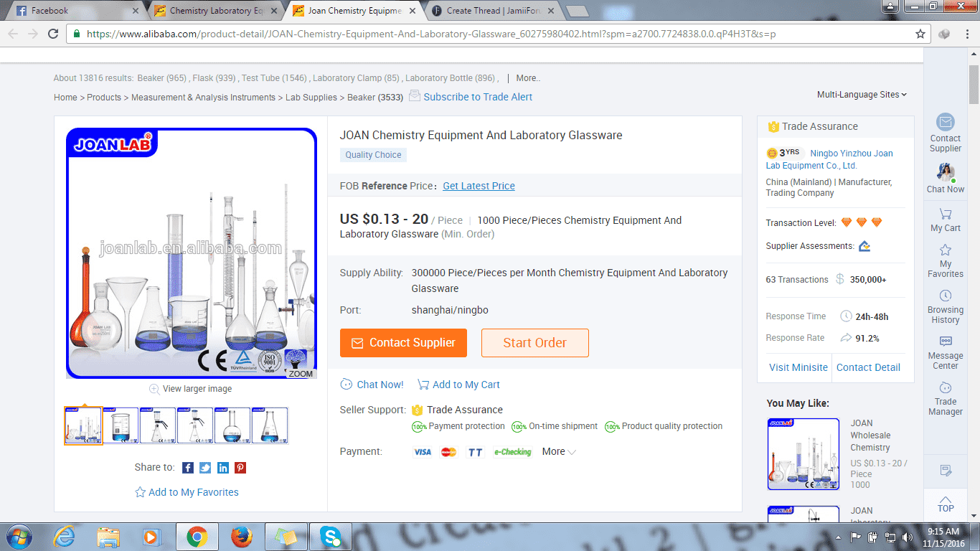
Task: Click the feedback note icon in sidebar
Action: [946, 471]
